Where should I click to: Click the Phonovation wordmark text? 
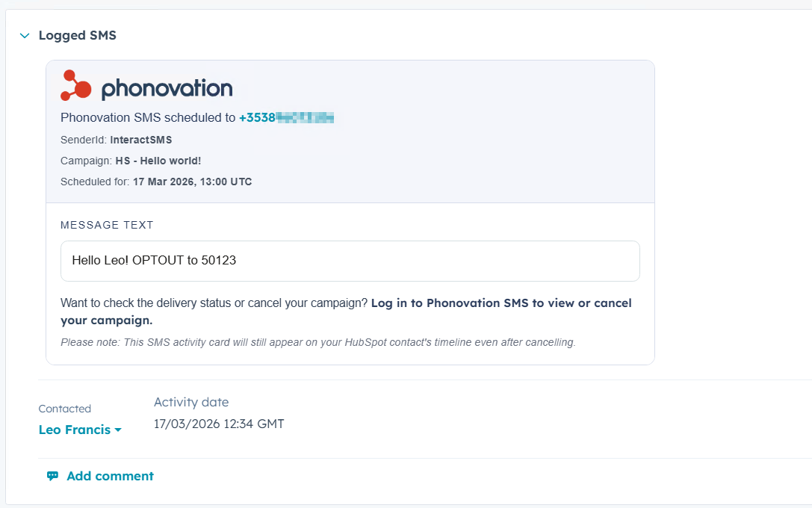[167, 89]
